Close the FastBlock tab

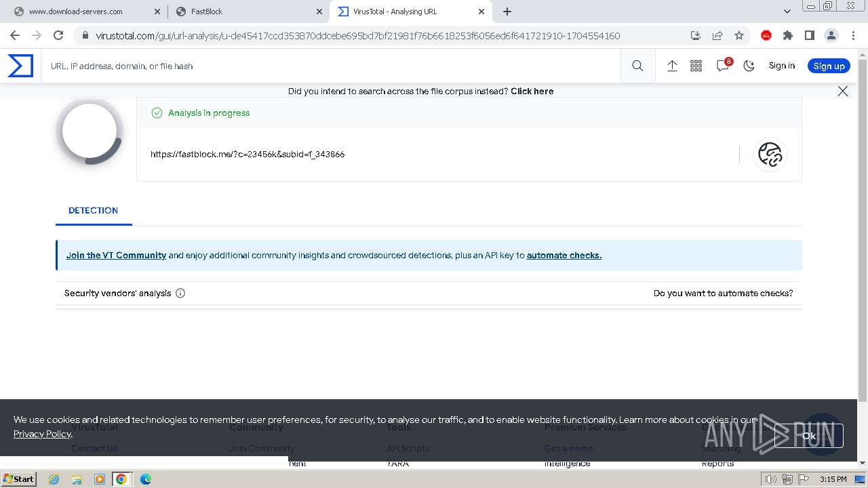point(319,12)
